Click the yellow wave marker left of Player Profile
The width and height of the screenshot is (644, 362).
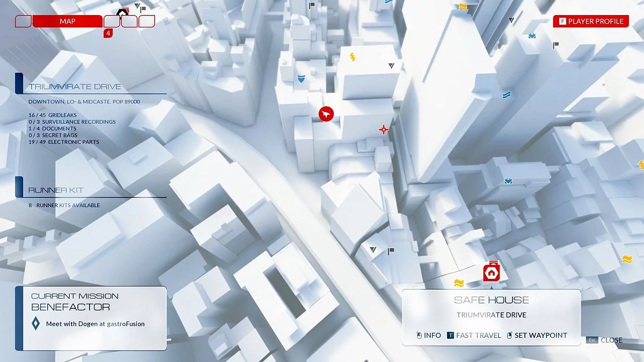[463, 7]
